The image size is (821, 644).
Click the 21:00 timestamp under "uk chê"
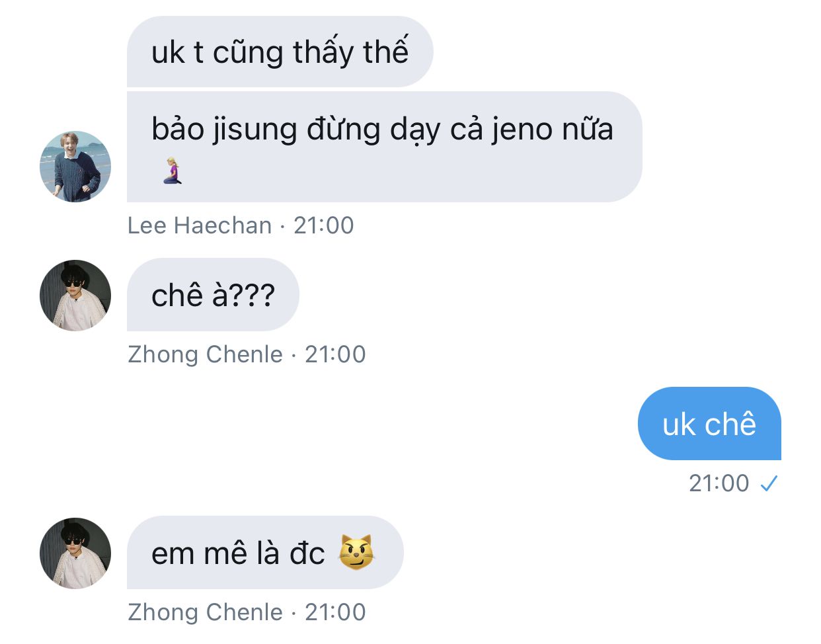click(x=719, y=483)
